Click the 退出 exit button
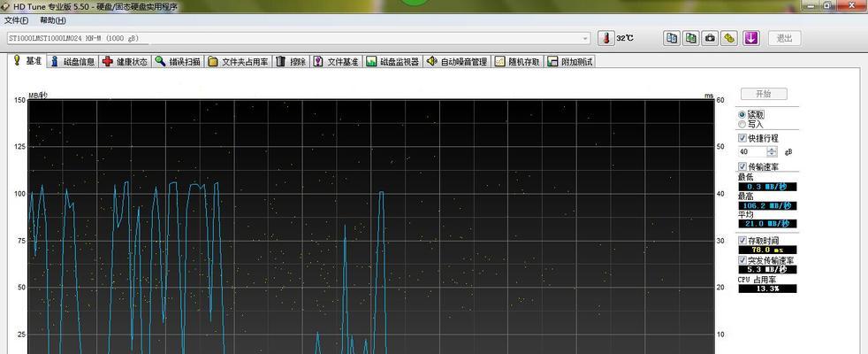Screen dimensions: 868x354 tap(784, 38)
